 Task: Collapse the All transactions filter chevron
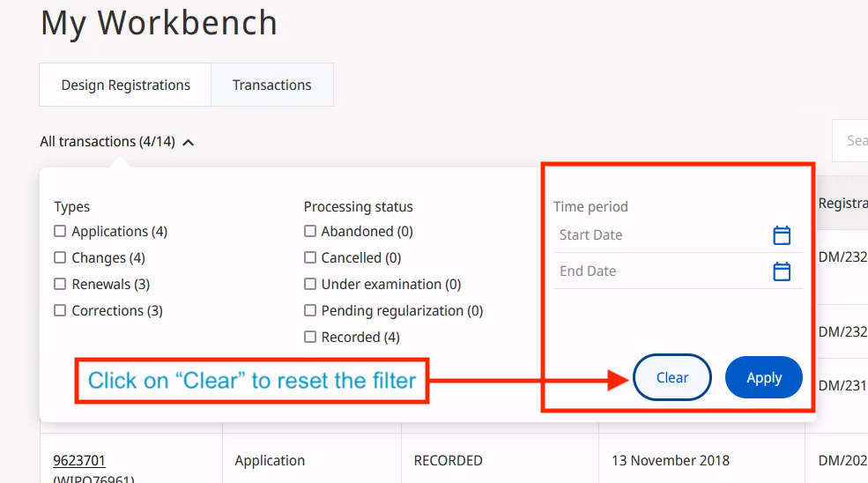(189, 142)
